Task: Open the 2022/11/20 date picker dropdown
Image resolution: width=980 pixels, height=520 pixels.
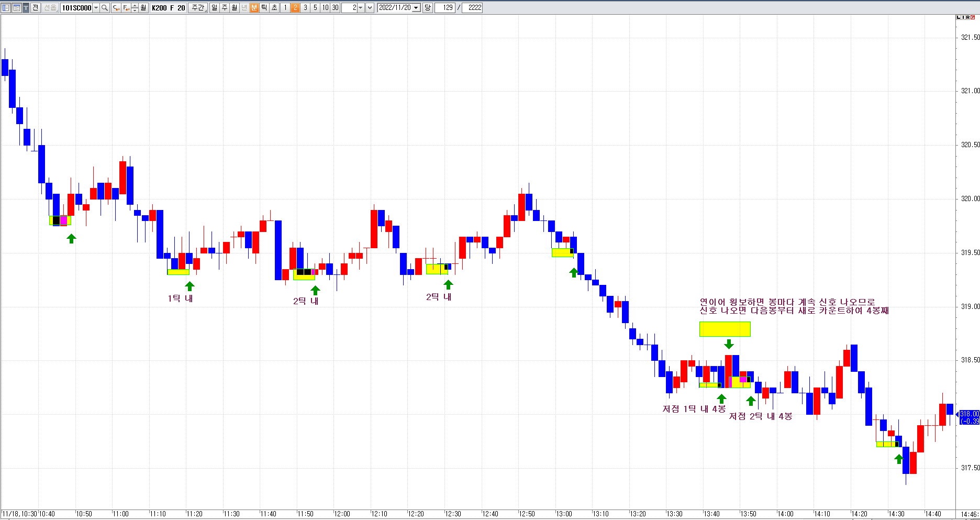Action: coord(416,8)
